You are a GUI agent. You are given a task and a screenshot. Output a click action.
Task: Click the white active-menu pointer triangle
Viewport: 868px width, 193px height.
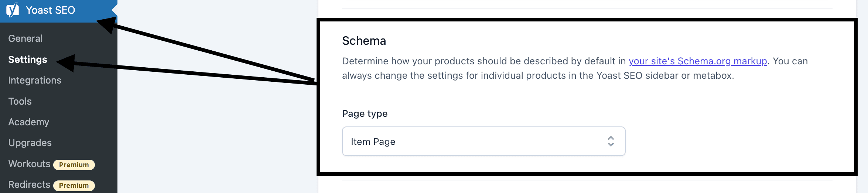coord(115,11)
